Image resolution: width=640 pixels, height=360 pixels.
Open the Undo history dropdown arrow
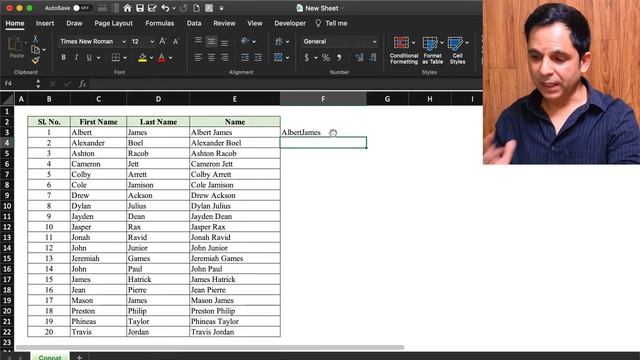pos(174,8)
